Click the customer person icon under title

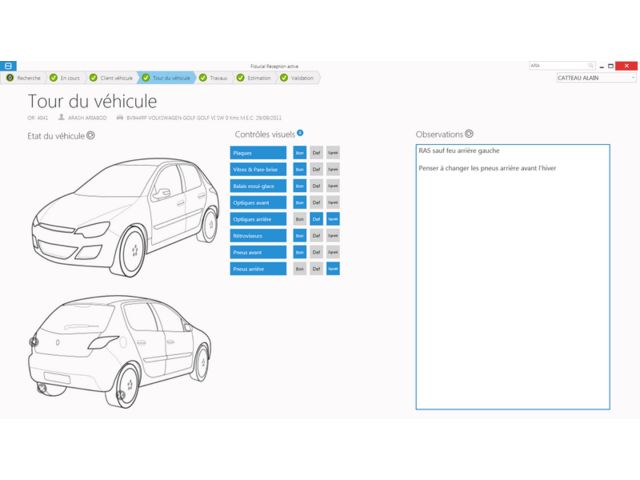click(x=61, y=117)
